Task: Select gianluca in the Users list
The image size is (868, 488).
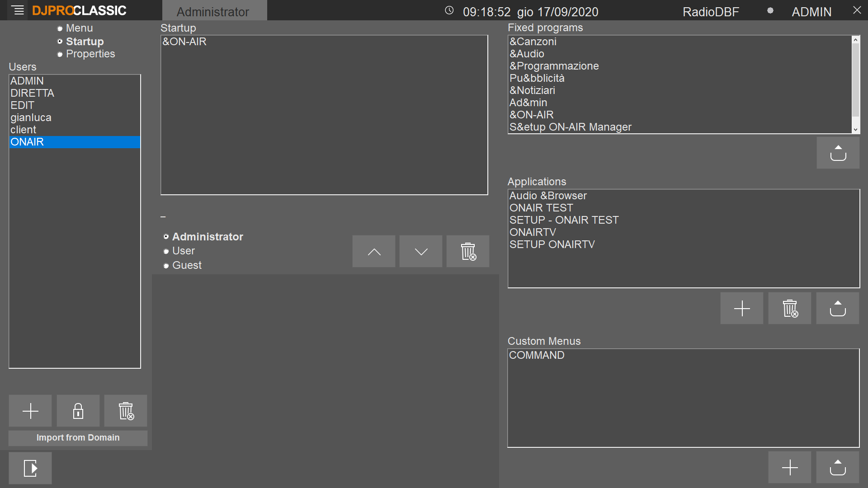Action: click(31, 117)
